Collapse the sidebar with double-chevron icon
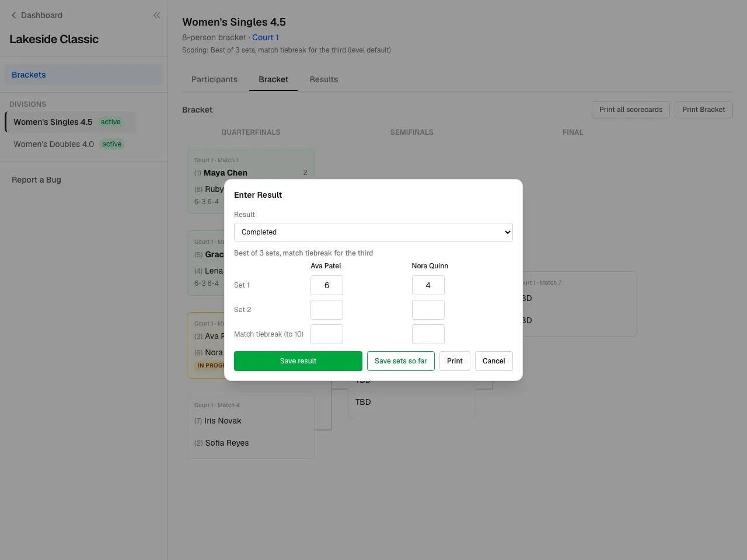 click(156, 15)
